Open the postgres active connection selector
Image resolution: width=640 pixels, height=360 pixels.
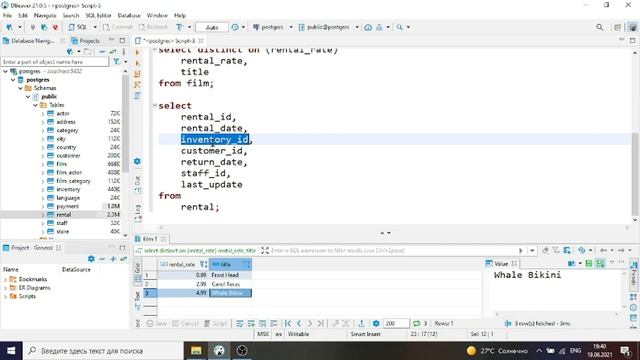272,27
